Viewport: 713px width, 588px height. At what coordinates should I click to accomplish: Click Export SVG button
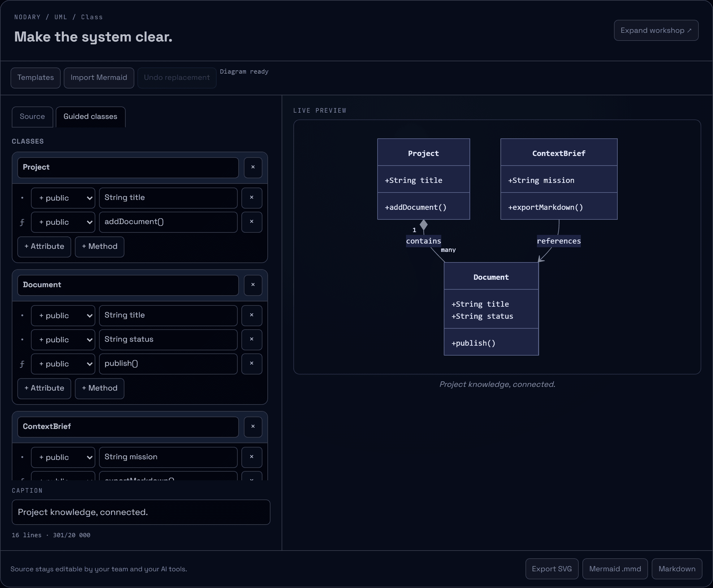pyautogui.click(x=552, y=569)
